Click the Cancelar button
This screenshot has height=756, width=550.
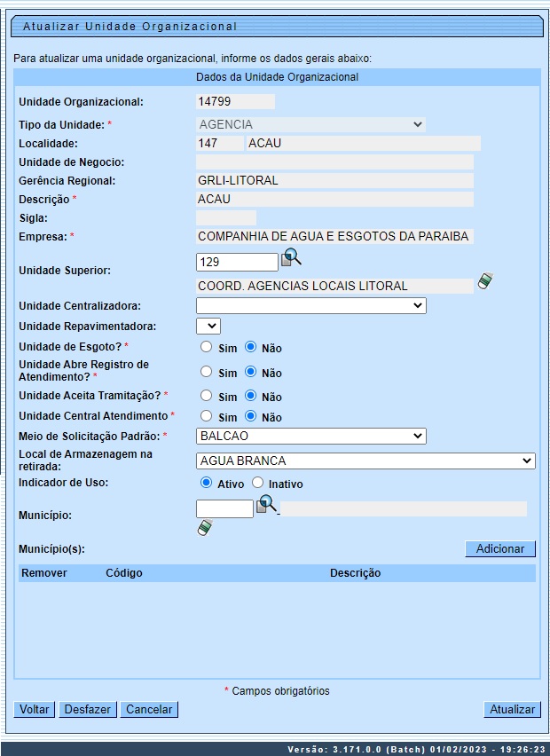(x=149, y=709)
